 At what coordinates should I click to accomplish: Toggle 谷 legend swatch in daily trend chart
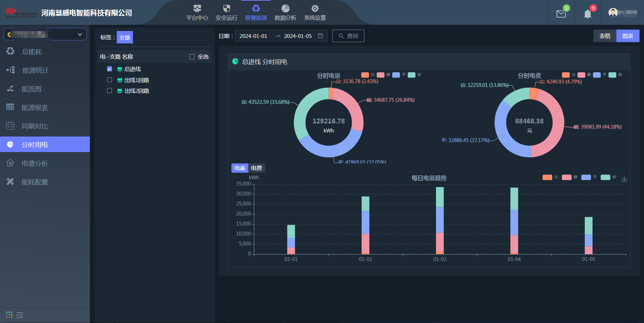tap(605, 177)
